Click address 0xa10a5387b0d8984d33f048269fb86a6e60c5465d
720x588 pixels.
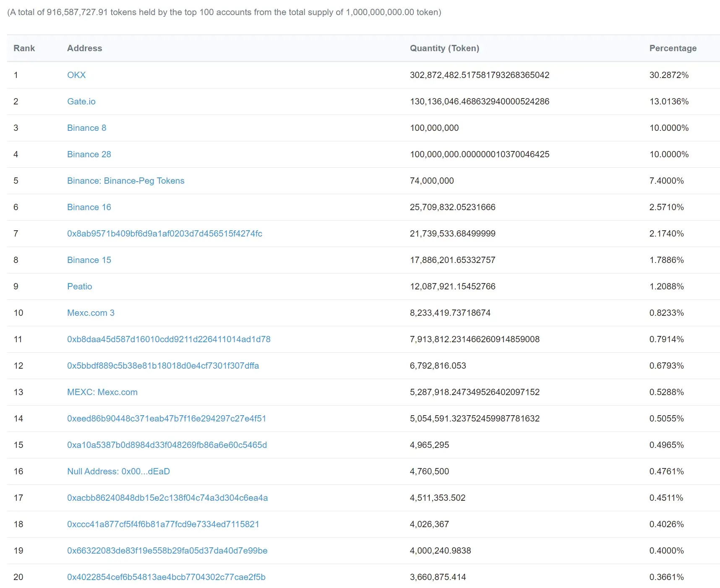click(167, 445)
